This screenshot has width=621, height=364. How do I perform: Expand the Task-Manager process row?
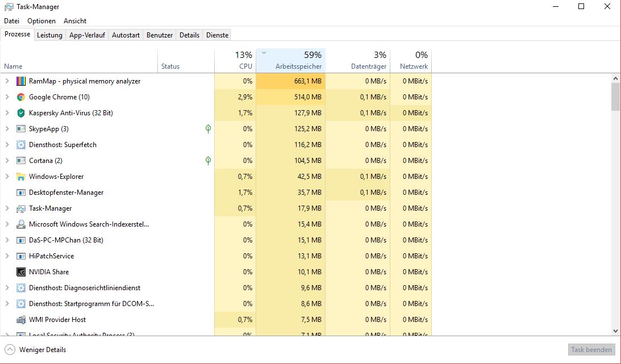[7, 208]
